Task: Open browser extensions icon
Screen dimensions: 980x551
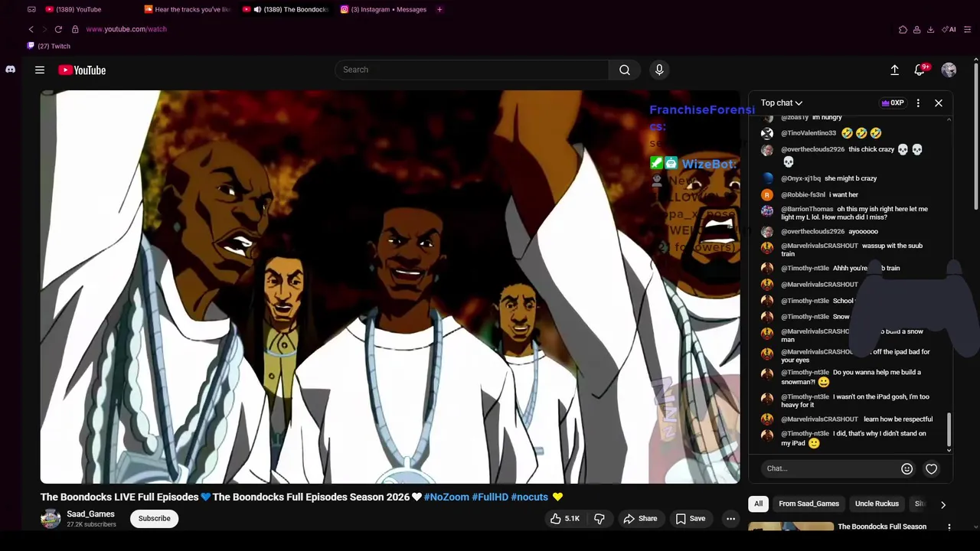Action: coord(903,29)
